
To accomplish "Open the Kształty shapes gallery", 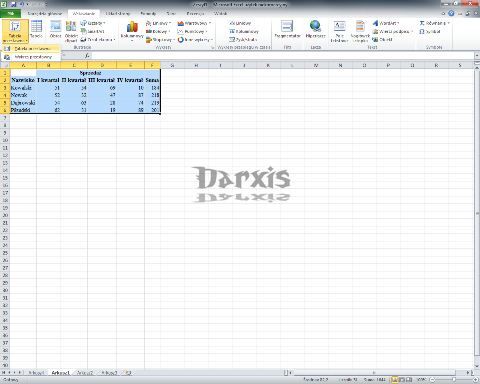I will (93, 23).
